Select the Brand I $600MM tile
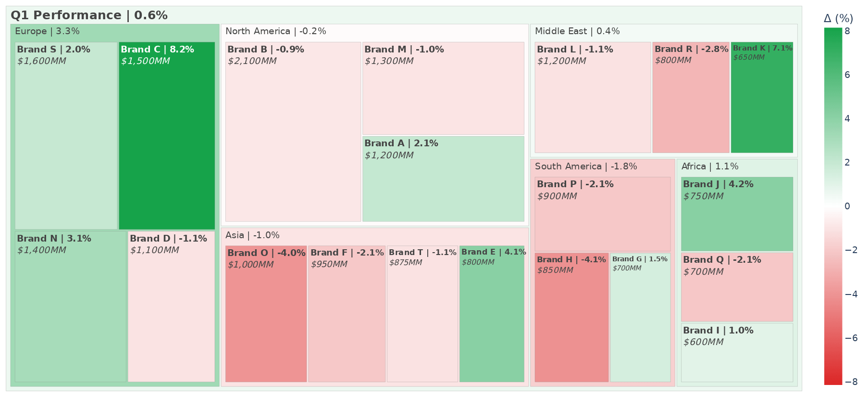 pyautogui.click(x=737, y=353)
